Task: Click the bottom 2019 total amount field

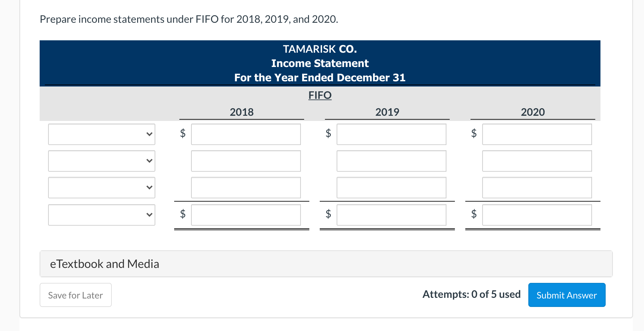Action: pos(391,215)
